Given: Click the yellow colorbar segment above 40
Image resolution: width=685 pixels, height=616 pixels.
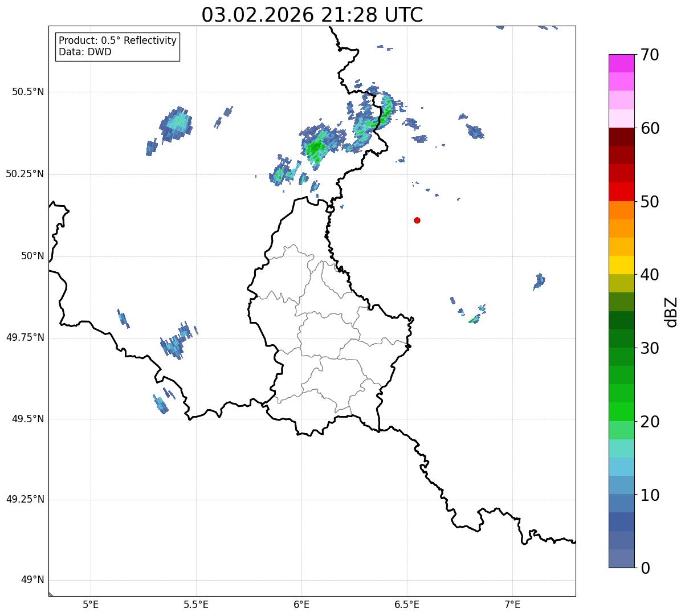Looking at the screenshot, I should click(622, 265).
